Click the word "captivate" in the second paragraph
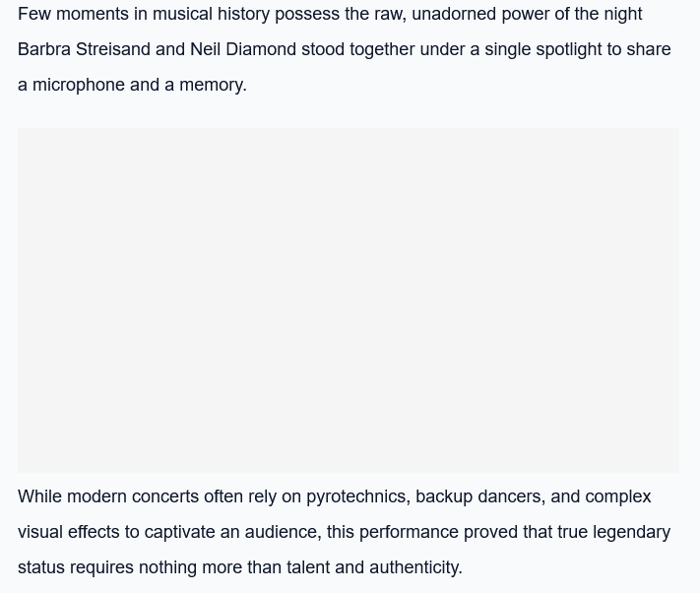Screen dimensions: 700x593 pos(179,532)
